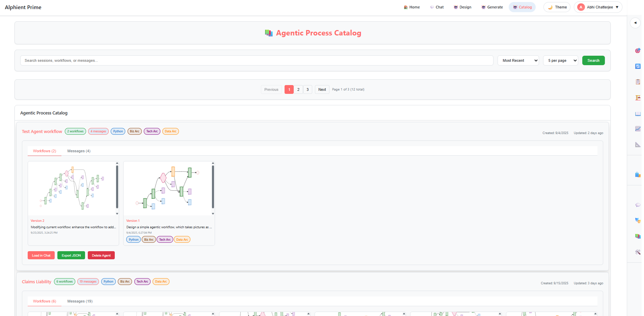
Task: Collapse the right sidebar with arrow button
Action: [x=635, y=23]
